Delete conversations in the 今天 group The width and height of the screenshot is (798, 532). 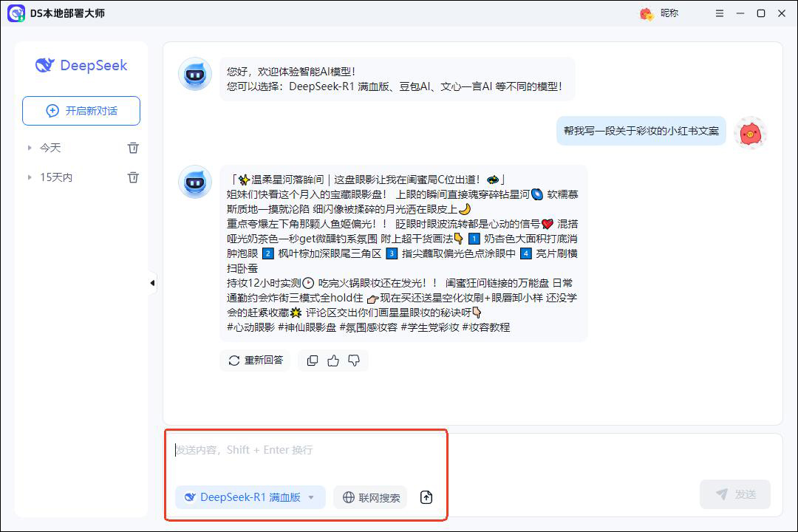133,148
